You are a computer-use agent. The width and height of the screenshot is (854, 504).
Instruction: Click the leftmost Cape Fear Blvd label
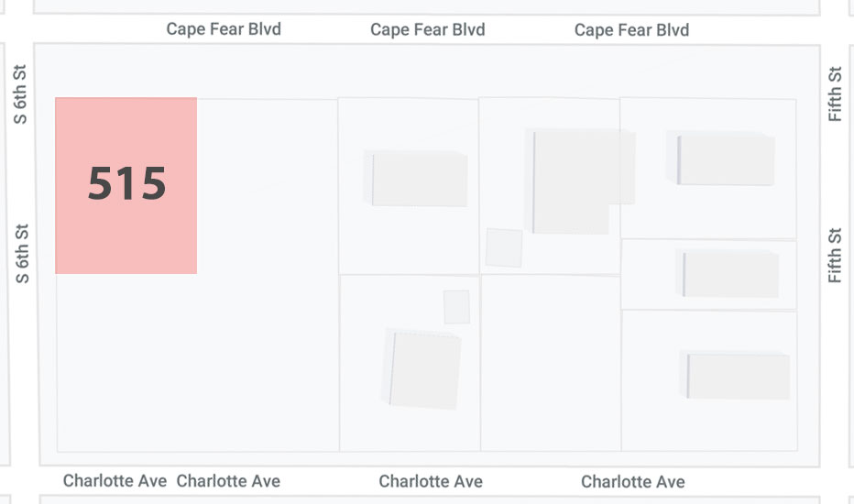coord(224,29)
